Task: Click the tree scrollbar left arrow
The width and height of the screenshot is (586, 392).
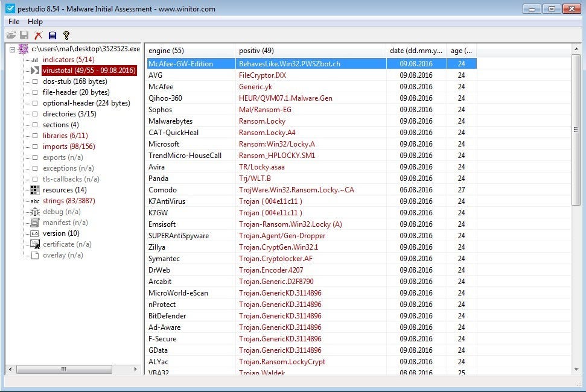Action: (x=10, y=369)
